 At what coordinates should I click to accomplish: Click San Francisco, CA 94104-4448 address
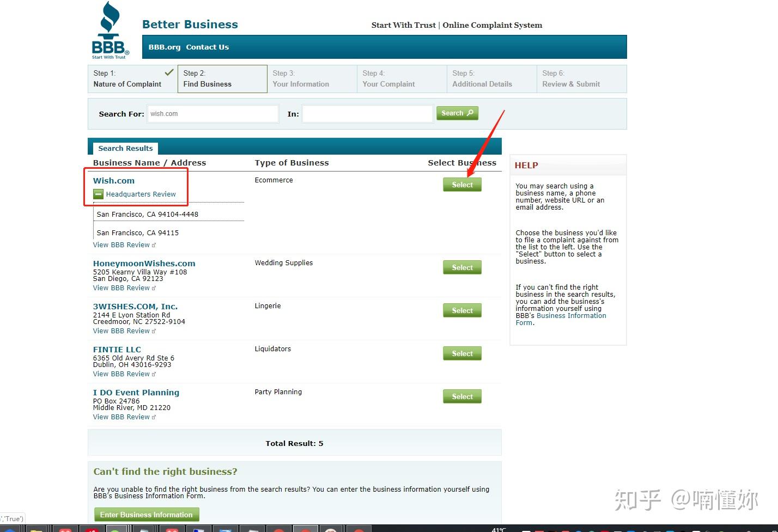click(148, 215)
